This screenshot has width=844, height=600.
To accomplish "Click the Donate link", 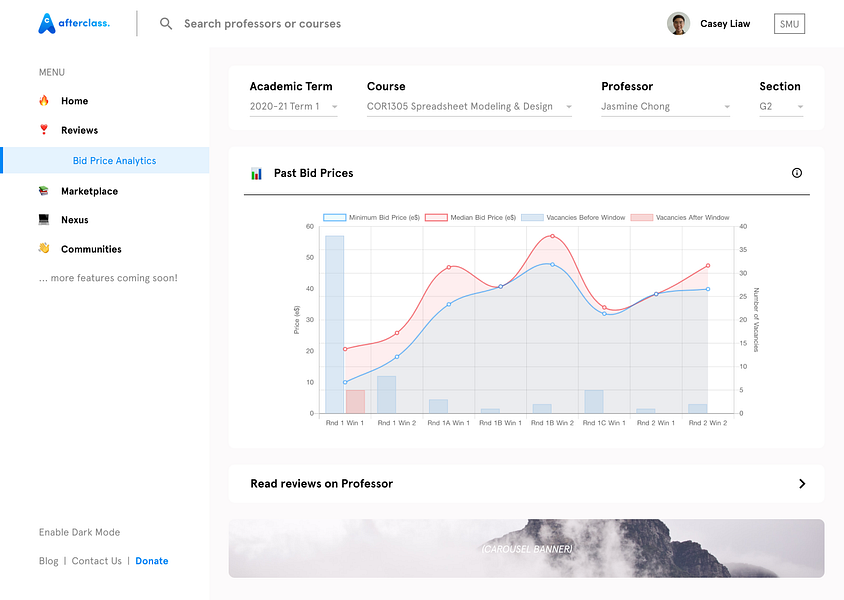I will pos(152,561).
